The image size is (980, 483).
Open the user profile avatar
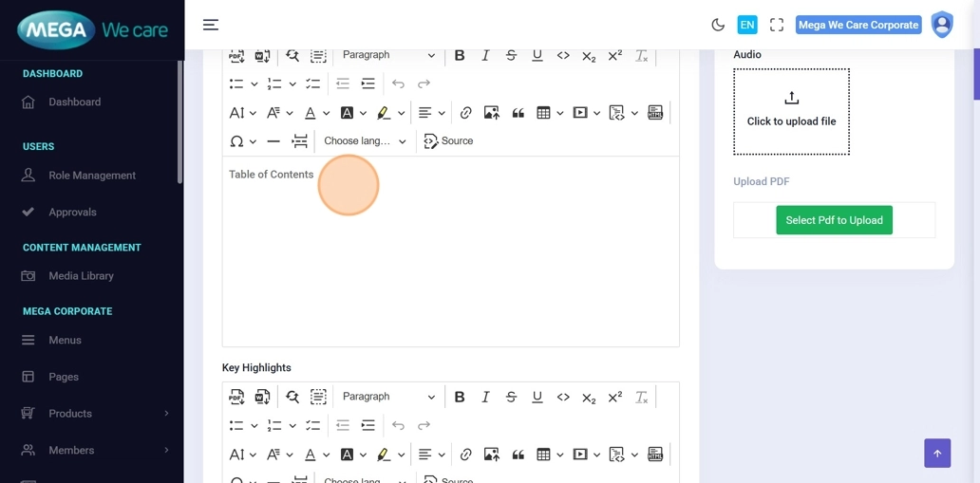[941, 25]
